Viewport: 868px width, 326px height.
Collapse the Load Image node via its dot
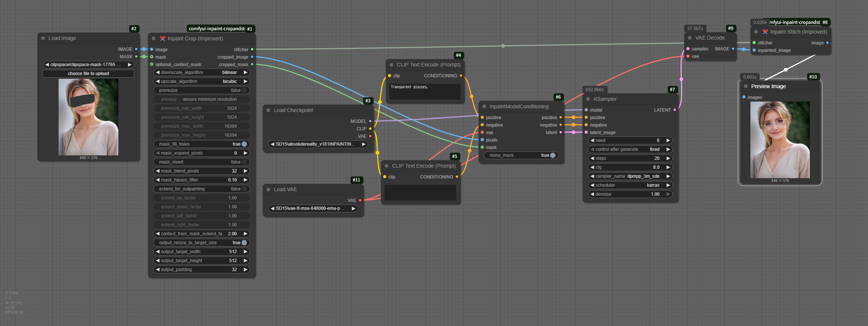(x=43, y=38)
